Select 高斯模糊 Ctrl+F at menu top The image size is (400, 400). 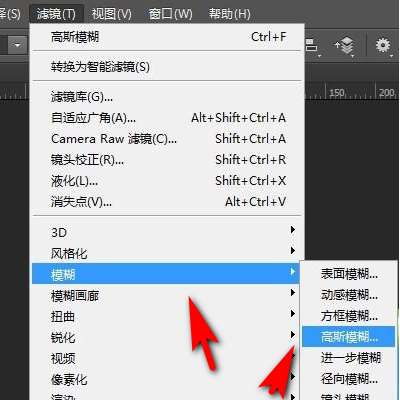(x=168, y=37)
